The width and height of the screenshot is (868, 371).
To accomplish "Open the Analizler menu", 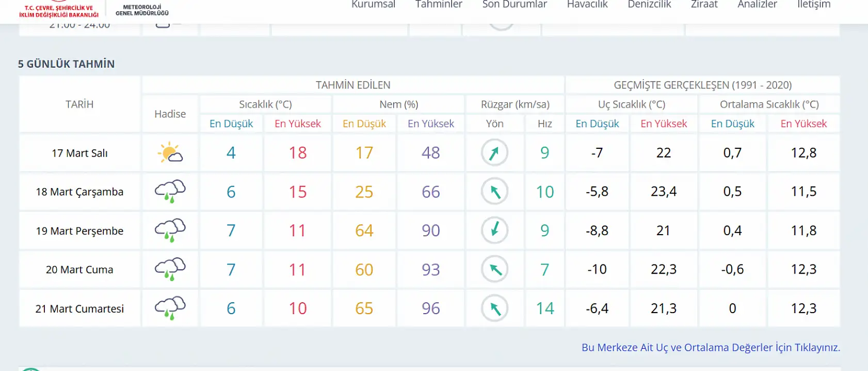I will 757,5.
